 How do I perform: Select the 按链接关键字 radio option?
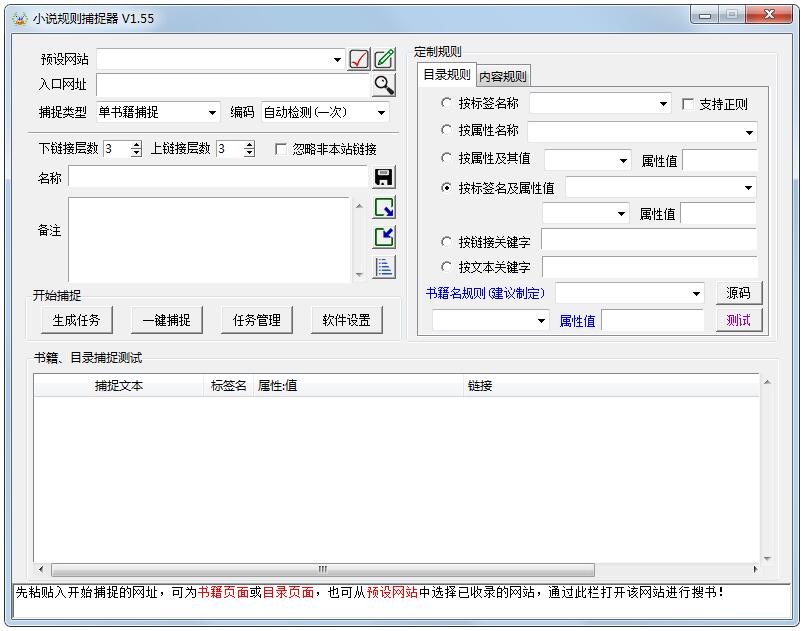(447, 241)
